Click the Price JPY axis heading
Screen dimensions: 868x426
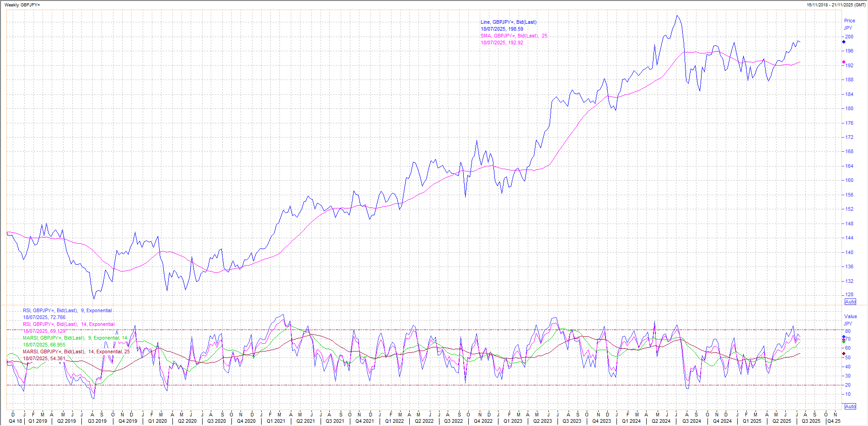pyautogui.click(x=849, y=24)
